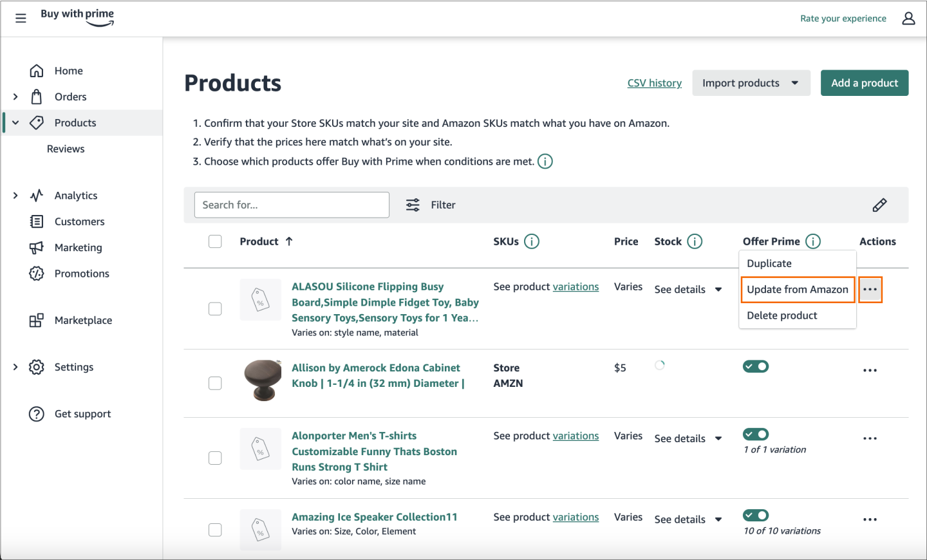Disable Offer Prime for Allison Cabinet Knob
The image size is (927, 560).
[755, 366]
